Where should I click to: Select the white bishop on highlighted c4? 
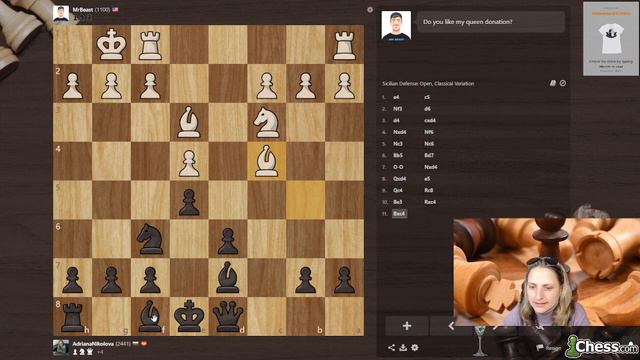tap(267, 161)
